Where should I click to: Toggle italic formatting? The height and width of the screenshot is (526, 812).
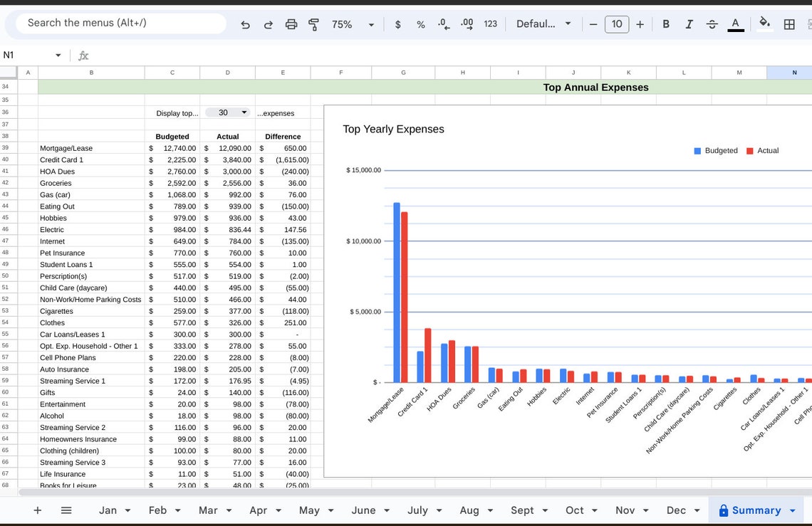click(689, 23)
